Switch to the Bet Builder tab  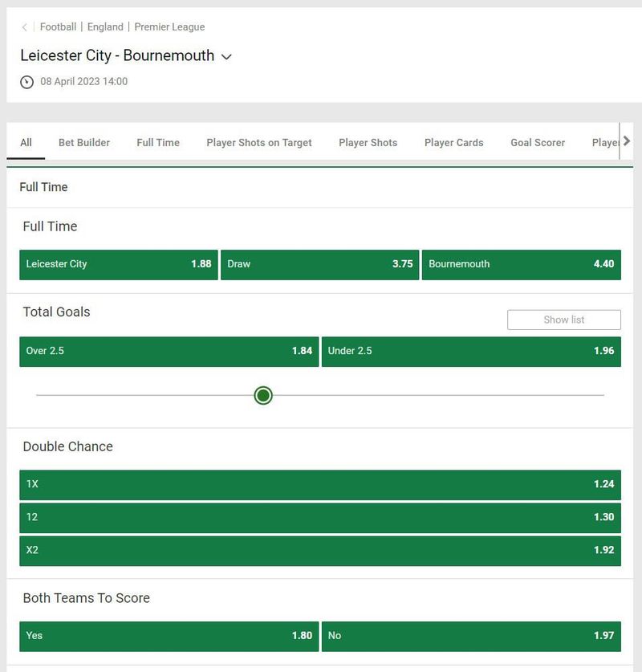[84, 143]
